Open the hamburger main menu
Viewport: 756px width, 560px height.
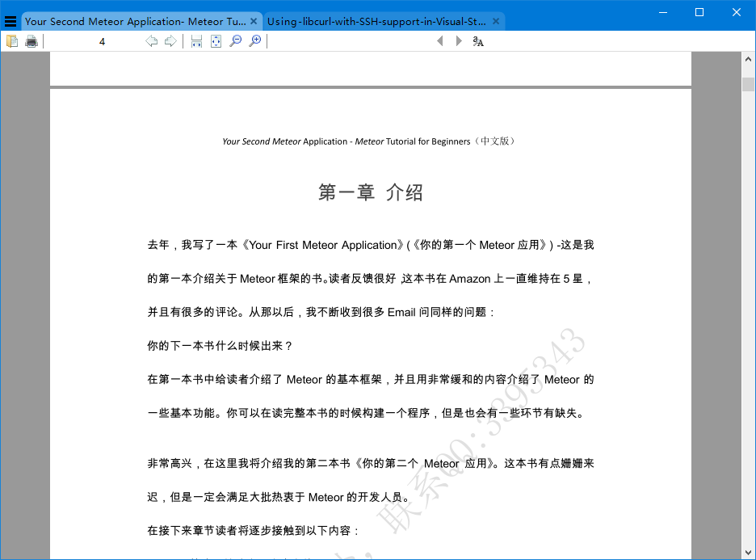click(x=10, y=21)
